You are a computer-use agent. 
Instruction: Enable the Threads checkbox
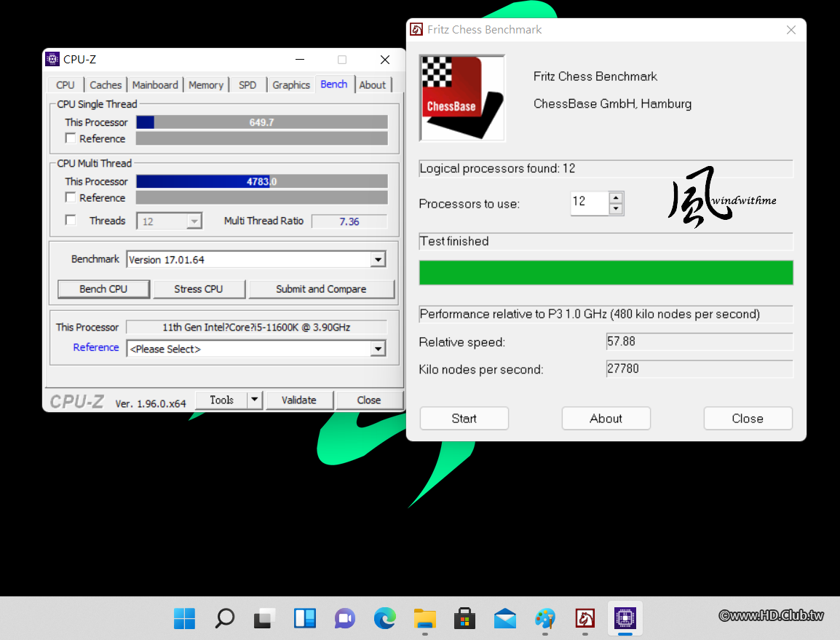70,220
